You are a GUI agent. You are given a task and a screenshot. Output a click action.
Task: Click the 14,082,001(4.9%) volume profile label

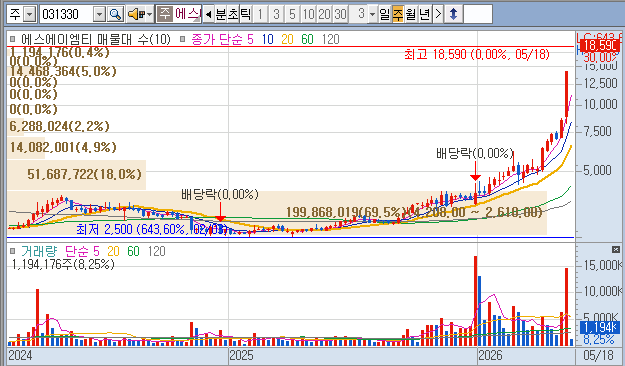63,147
